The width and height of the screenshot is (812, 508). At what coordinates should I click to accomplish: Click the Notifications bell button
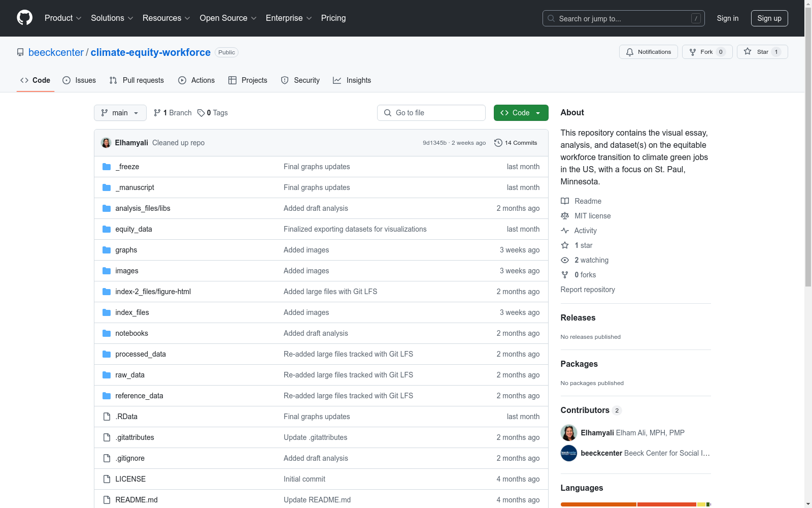648,52
